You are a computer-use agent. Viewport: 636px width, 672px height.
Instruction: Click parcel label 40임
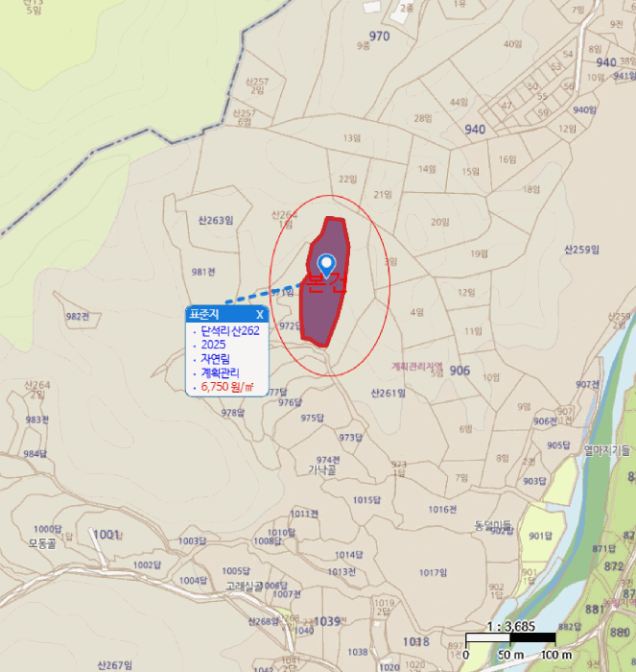(513, 44)
